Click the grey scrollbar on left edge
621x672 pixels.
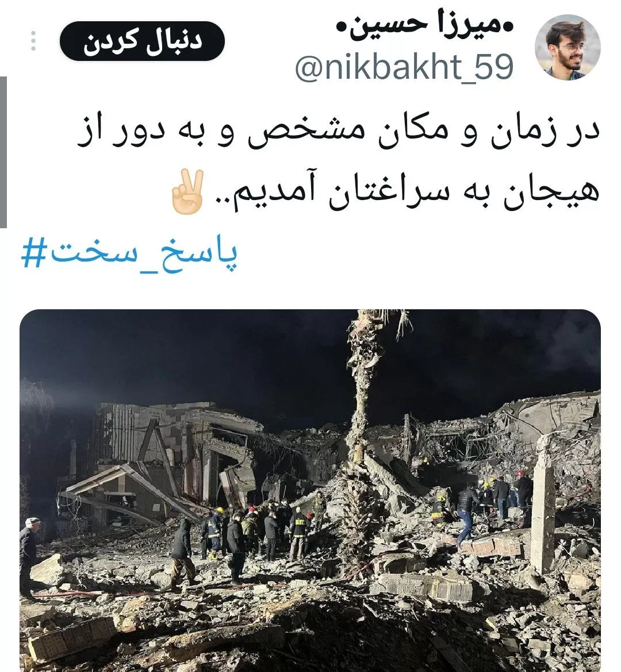[x=3, y=152]
